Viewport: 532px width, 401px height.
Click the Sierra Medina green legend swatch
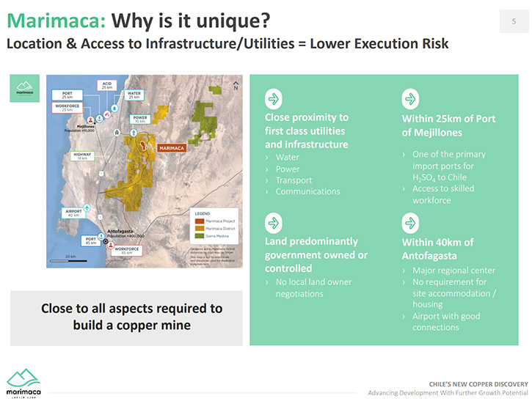click(199, 236)
